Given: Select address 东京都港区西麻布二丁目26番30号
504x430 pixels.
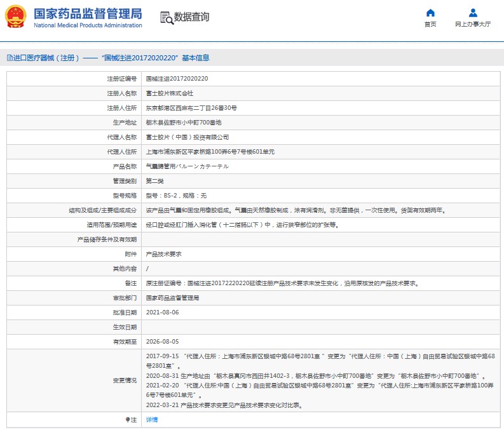Looking at the screenshot, I should [191, 108].
